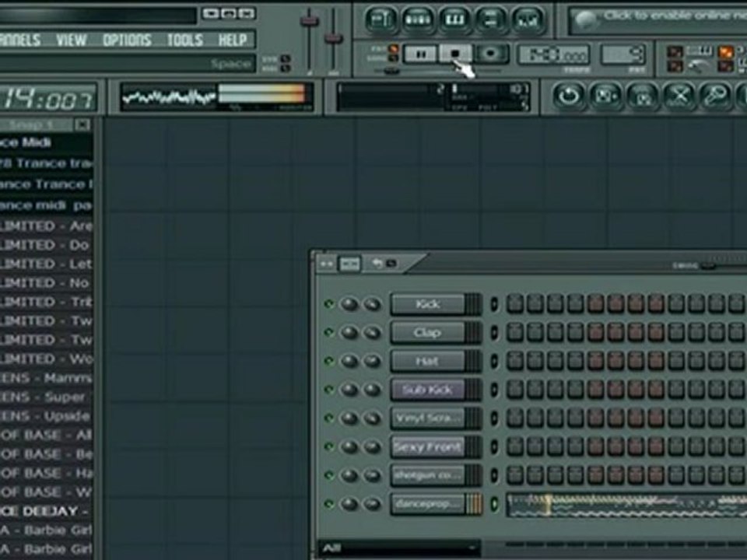Open the VIEW menu
The image size is (747, 560).
72,40
